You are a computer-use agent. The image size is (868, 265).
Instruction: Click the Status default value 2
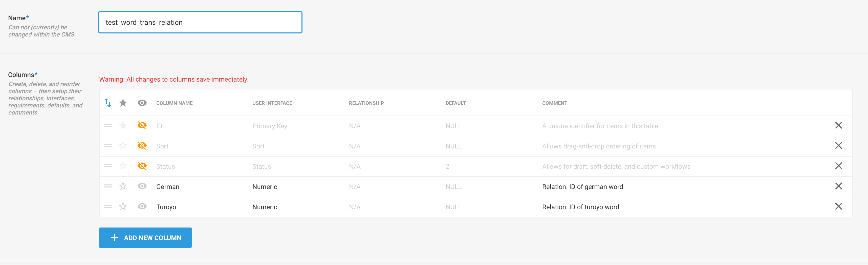(x=447, y=166)
